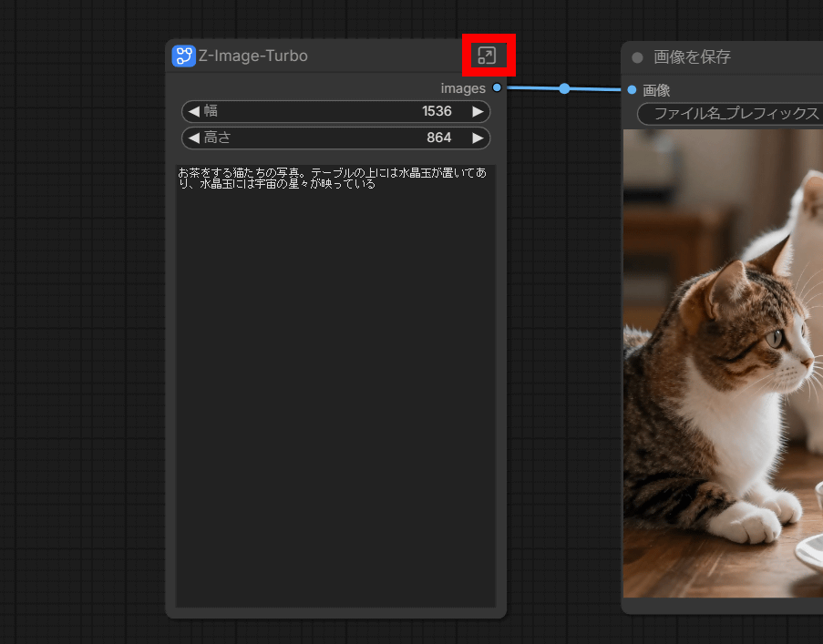Image resolution: width=823 pixels, height=644 pixels.
Task: Click the images output port dot
Action: (x=497, y=87)
